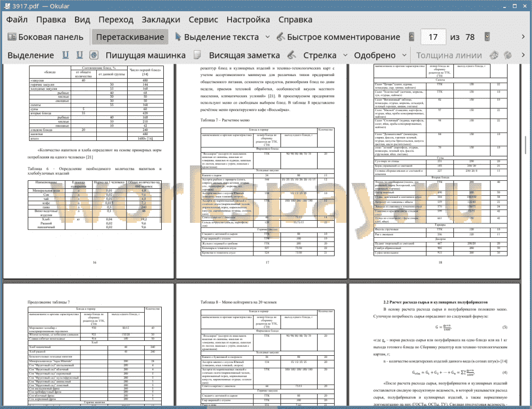The width and height of the screenshot is (532, 409).
Task: Activate the Выделение текста tool
Action: [x=217, y=37]
